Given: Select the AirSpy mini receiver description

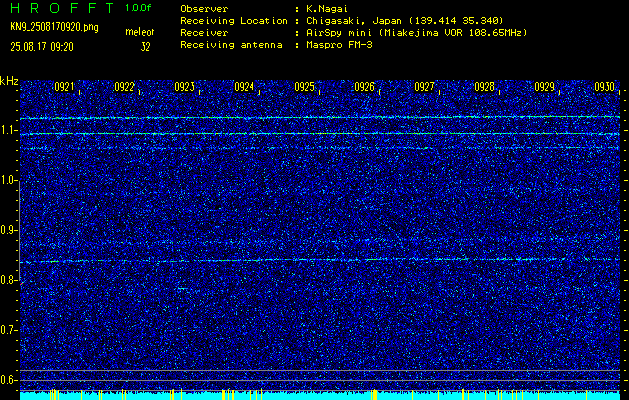Looking at the screenshot, I should pyautogui.click(x=417, y=32).
